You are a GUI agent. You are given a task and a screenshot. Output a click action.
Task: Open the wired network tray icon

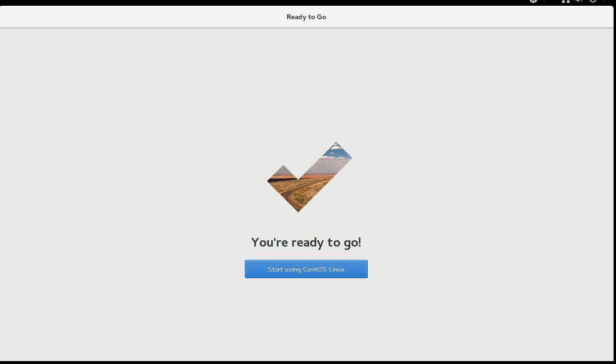tap(566, 1)
